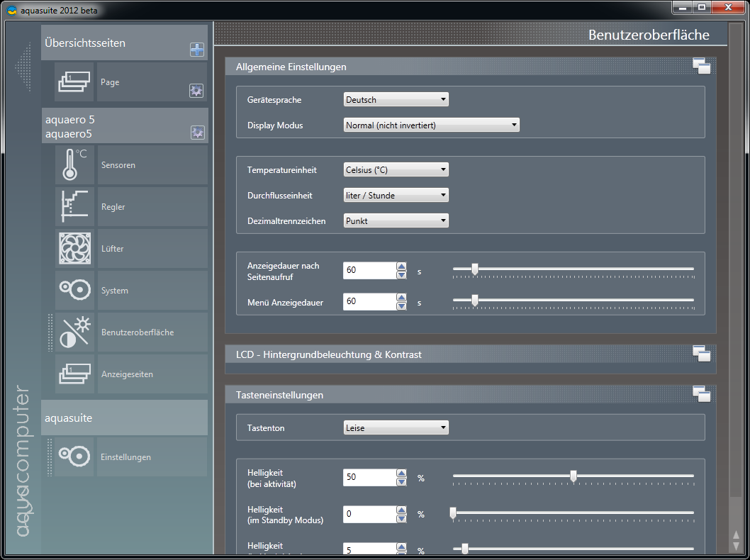
Task: Click Anzeigedauer nach Seitenaufruf slider handle
Action: 474,269
